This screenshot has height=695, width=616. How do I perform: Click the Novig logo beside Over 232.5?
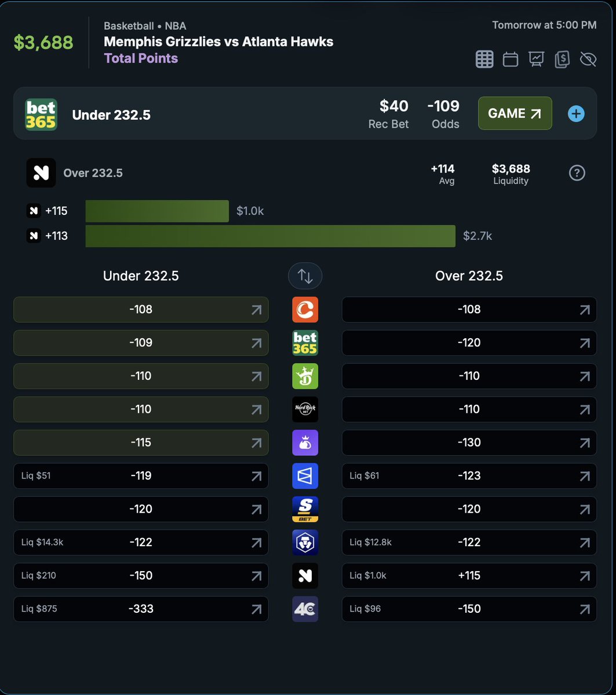pyautogui.click(x=41, y=173)
